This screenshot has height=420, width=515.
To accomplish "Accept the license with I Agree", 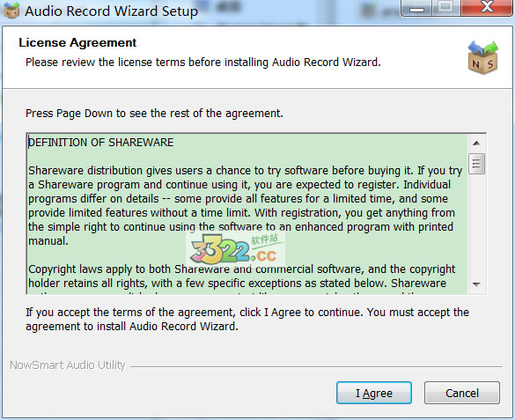I will pos(374,393).
